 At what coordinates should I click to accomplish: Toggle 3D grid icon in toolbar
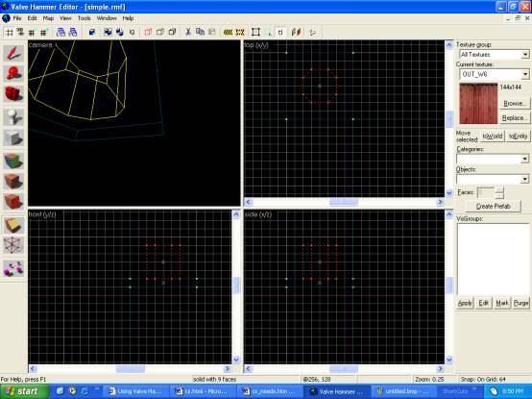[x=21, y=33]
